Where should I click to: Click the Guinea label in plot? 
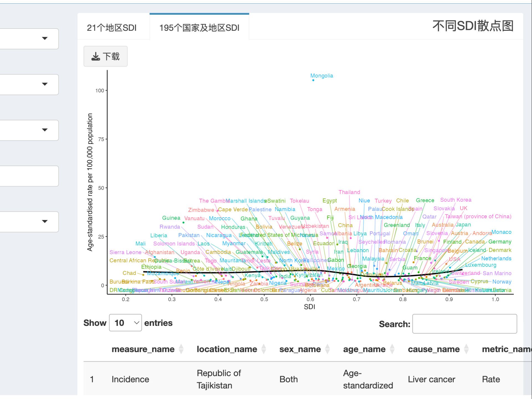(171, 218)
